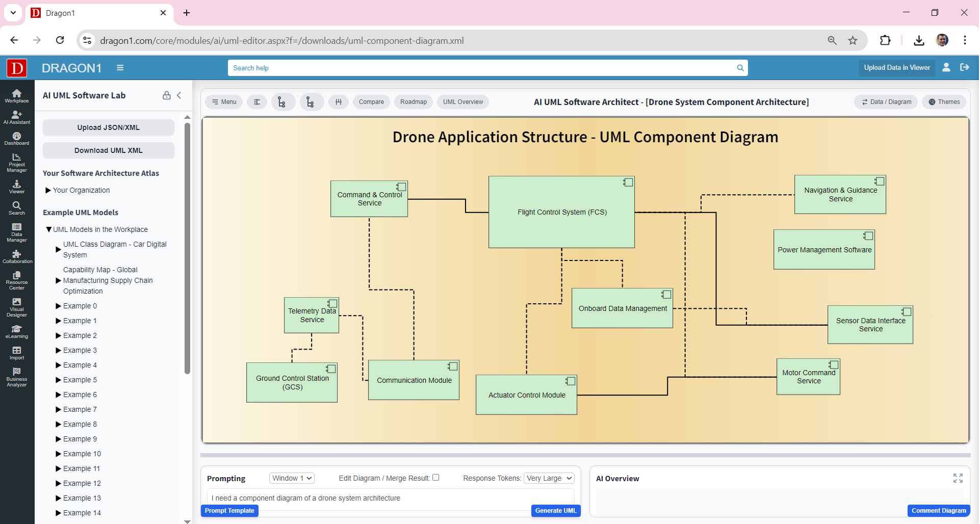Image resolution: width=980 pixels, height=524 pixels.
Task: Open the Window 1 dropdown in Prompting
Action: (x=291, y=478)
